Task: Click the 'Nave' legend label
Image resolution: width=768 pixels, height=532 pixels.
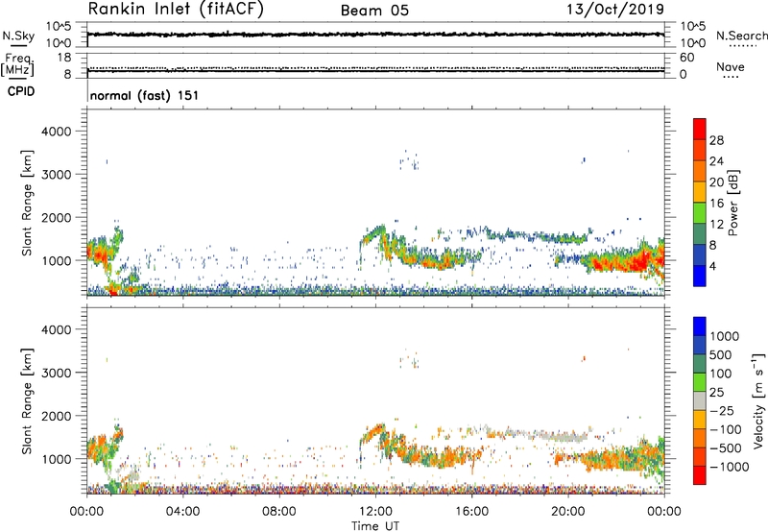Action: (731, 67)
